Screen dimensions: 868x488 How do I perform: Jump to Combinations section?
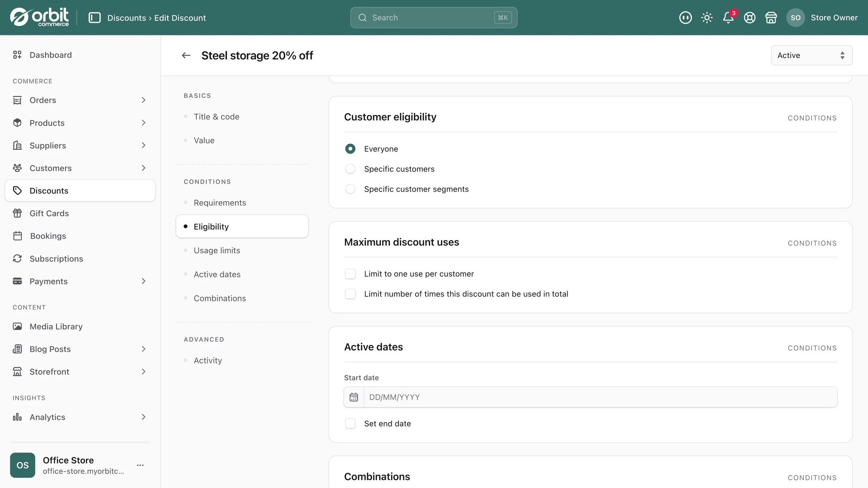tap(242, 298)
